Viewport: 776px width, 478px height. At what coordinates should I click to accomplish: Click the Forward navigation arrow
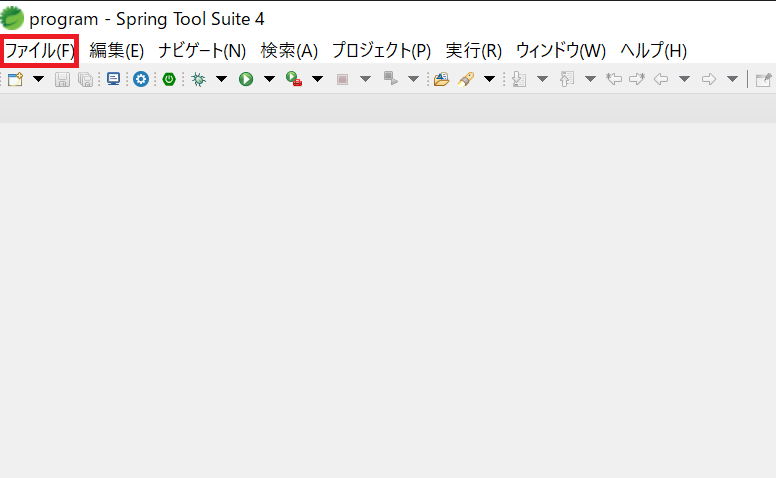(709, 79)
